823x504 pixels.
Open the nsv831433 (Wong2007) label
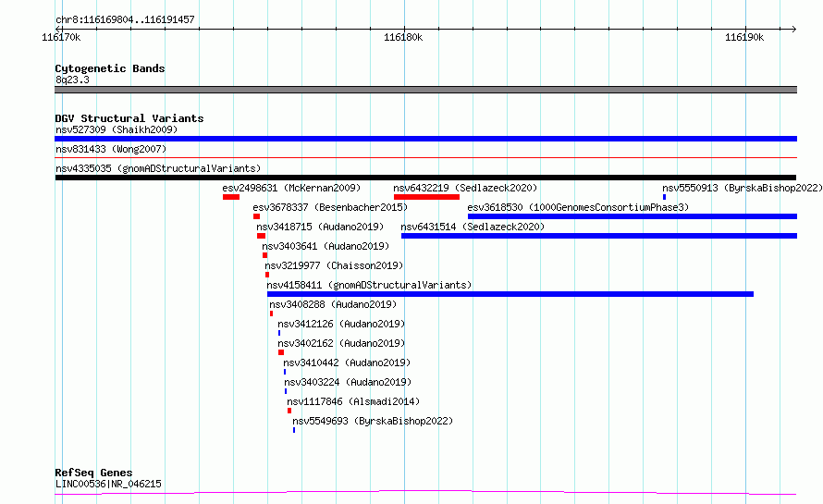click(111, 149)
